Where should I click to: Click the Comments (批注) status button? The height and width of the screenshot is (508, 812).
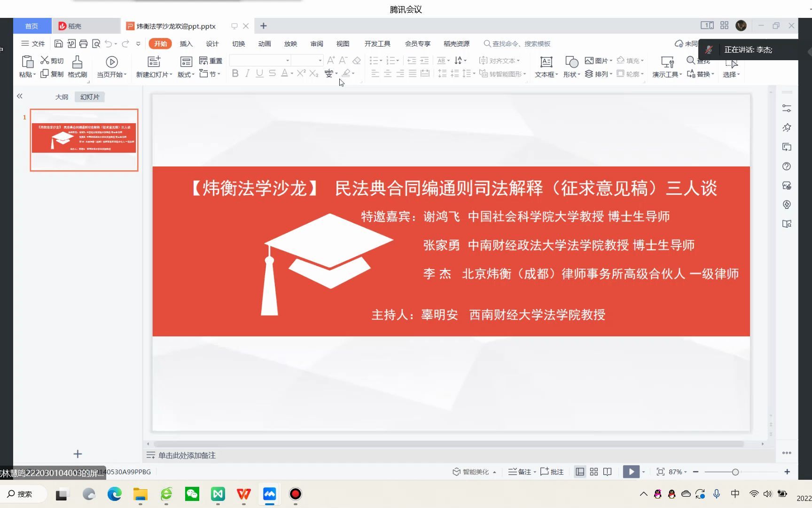coord(552,472)
